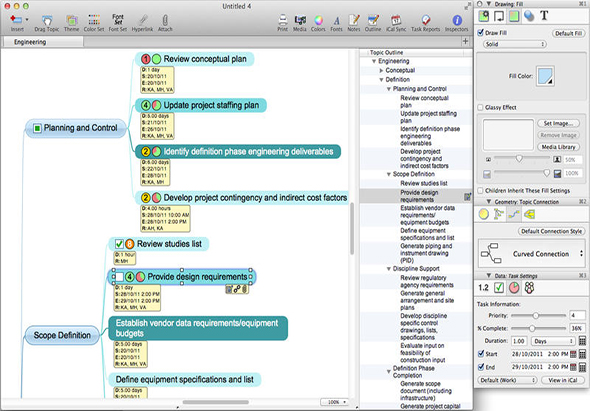Select the topic shape yellow circle Geometry tab
590x411 pixels.
click(x=484, y=214)
